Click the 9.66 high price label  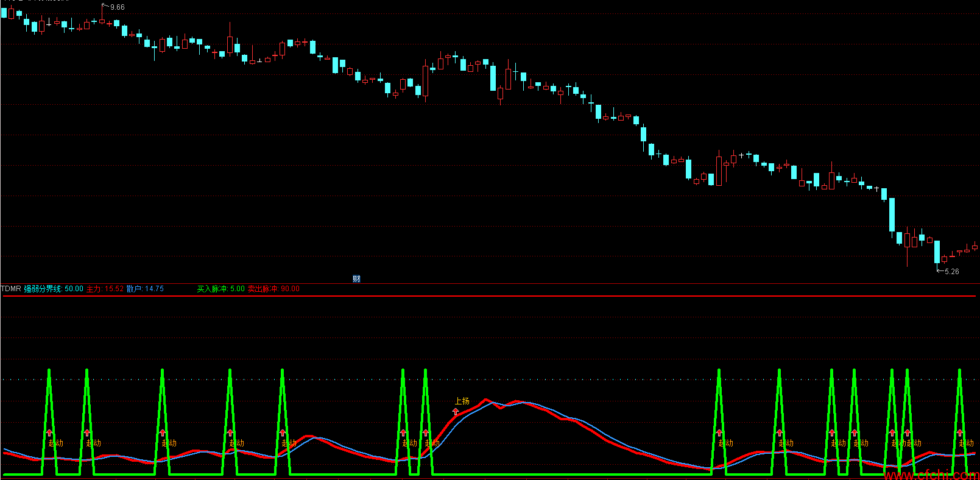tap(118, 7)
